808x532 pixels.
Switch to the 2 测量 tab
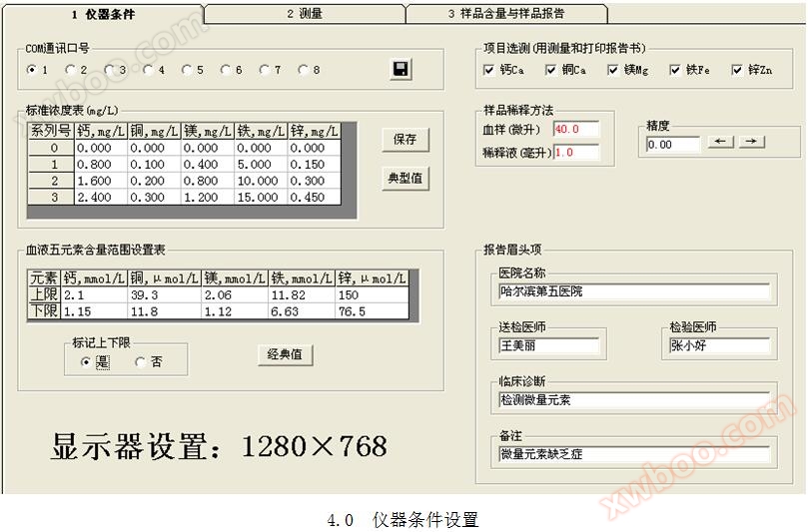(304, 14)
